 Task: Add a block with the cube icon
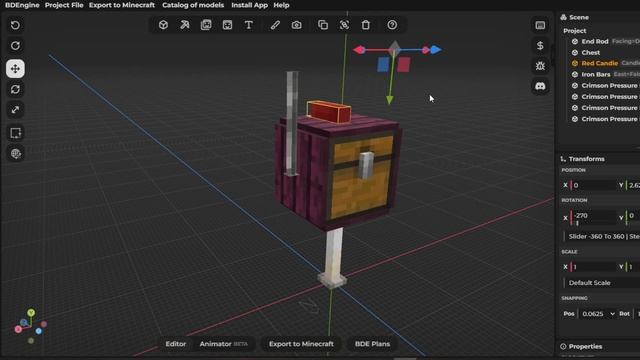click(163, 25)
